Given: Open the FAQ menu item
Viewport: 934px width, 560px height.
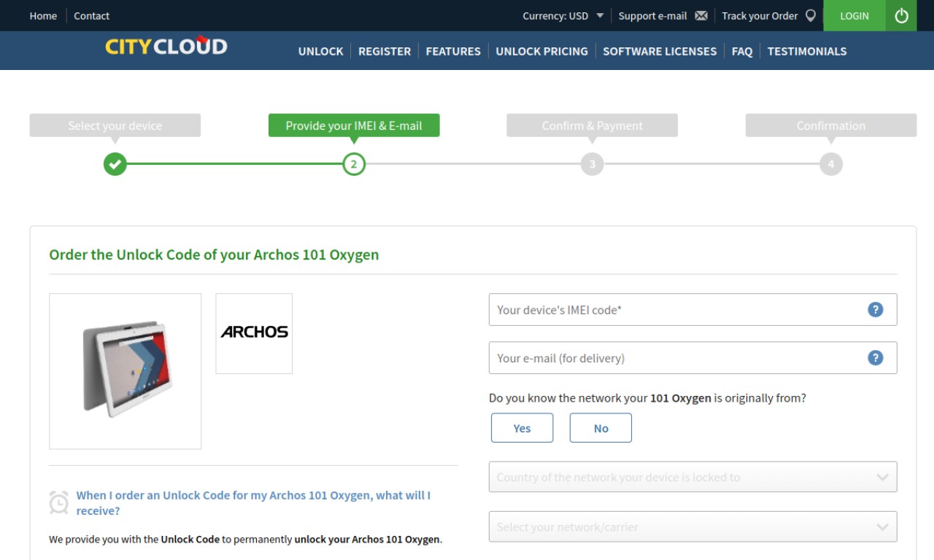Looking at the screenshot, I should (742, 51).
